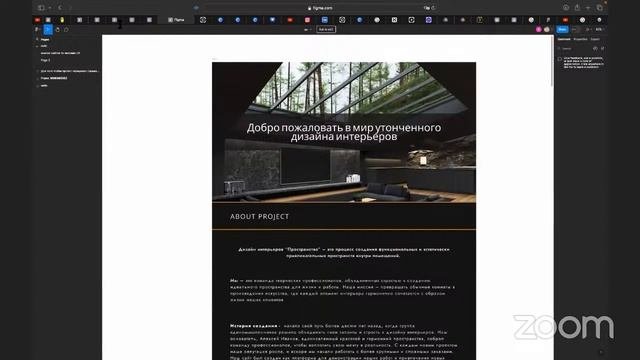This screenshot has width=640, height=360.
Task: Click the Добро пожаловать headline text
Action: tap(344, 132)
